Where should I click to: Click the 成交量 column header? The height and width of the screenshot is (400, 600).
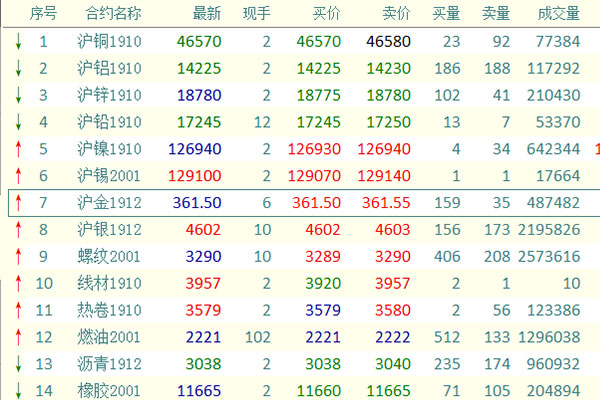point(559,14)
